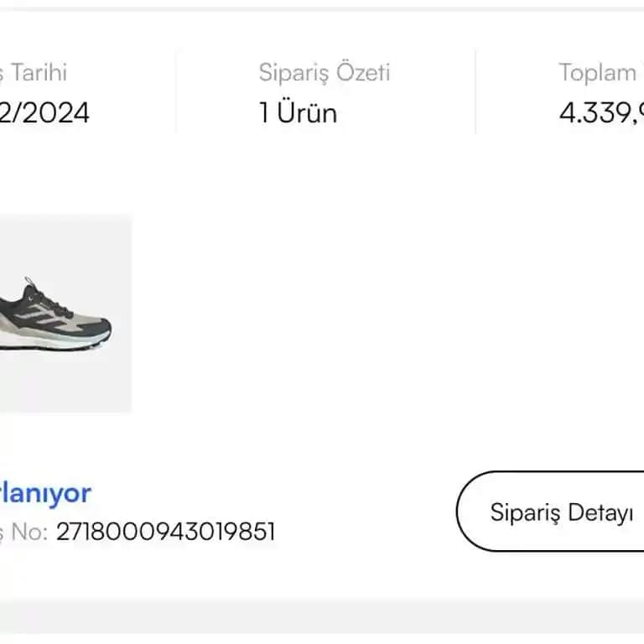Select order number 2718000943019851
644x644 pixels.
pyautogui.click(x=165, y=532)
